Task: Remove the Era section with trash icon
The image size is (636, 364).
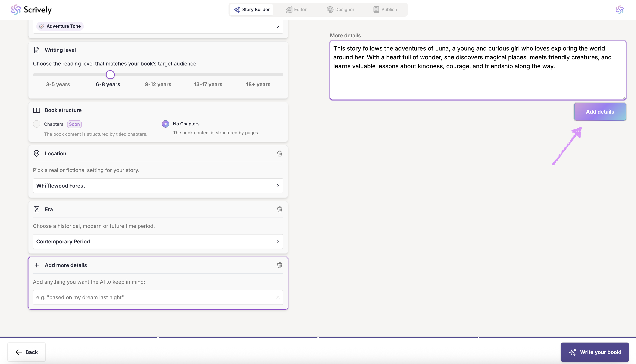Action: 280,209
